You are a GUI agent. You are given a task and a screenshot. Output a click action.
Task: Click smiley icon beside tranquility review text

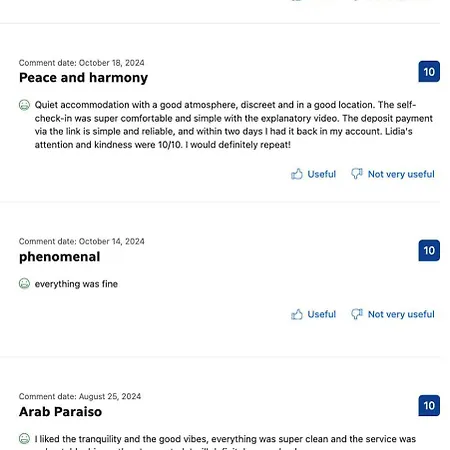tap(24, 439)
